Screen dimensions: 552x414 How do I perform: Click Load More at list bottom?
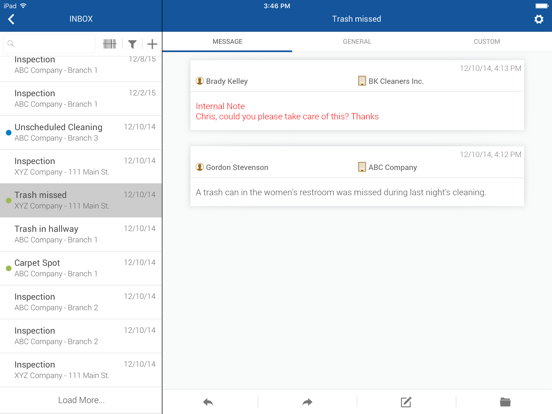(81, 400)
